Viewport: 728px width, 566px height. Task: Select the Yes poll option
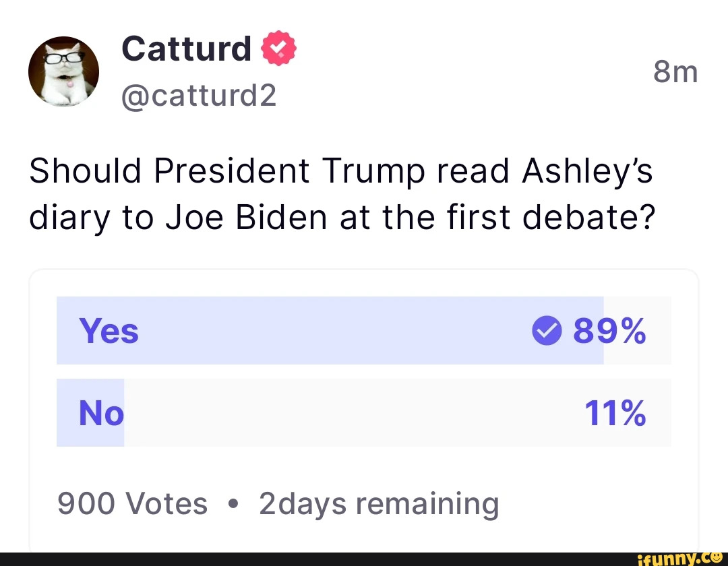point(364,330)
